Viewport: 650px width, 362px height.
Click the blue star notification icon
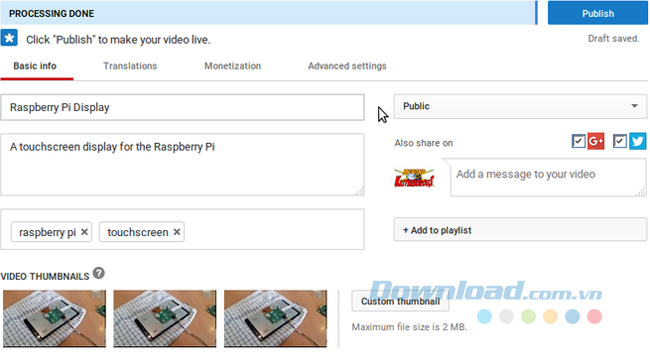point(9,38)
